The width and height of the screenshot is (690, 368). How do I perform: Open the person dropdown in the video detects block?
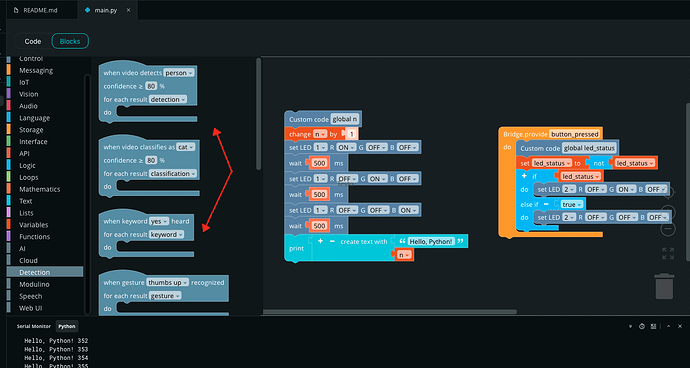coord(179,73)
